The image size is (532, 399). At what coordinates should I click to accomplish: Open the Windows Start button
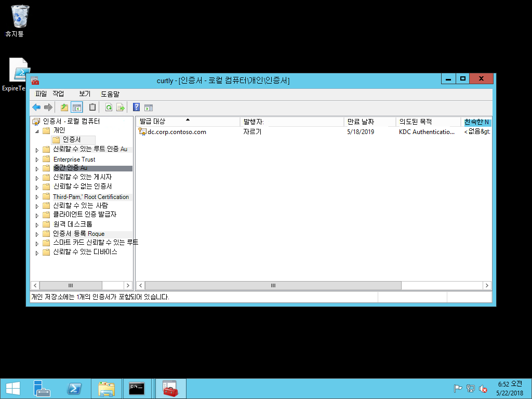point(13,389)
